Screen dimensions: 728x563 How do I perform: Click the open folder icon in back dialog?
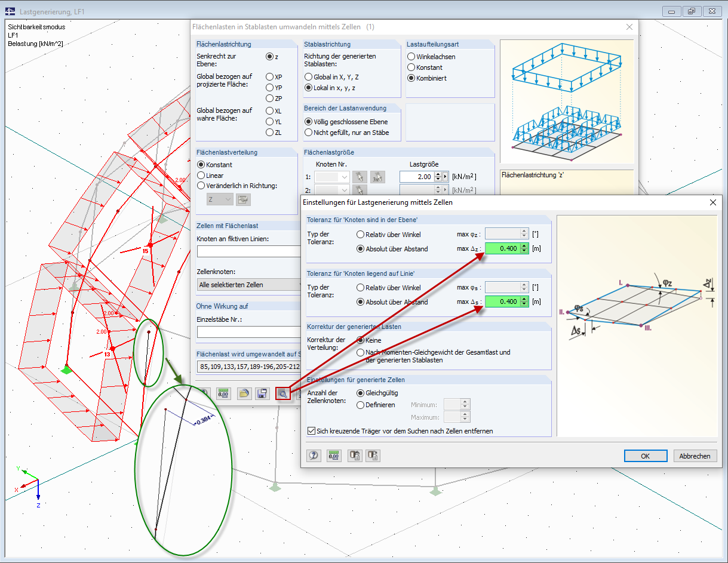pos(244,393)
